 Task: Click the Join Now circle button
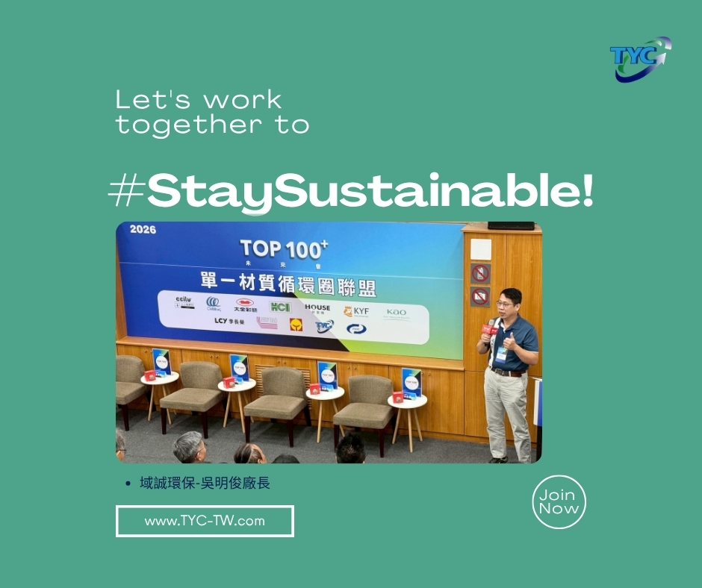pos(559,501)
